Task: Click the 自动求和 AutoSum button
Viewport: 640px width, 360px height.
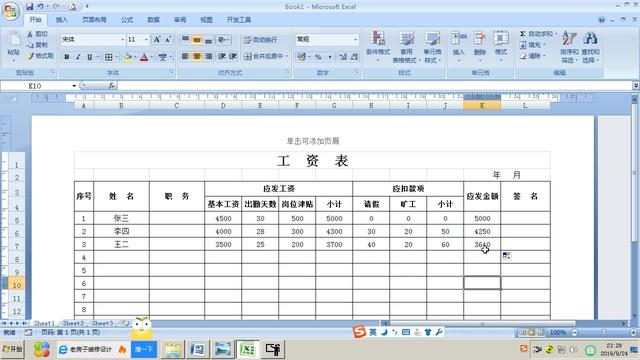Action: (x=538, y=34)
